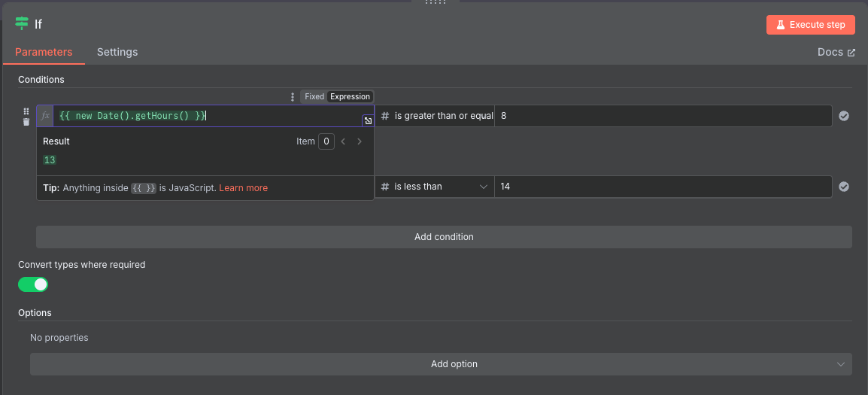Screen dimensions: 868x395
Task: Select the Parameters tab
Action: (44, 52)
